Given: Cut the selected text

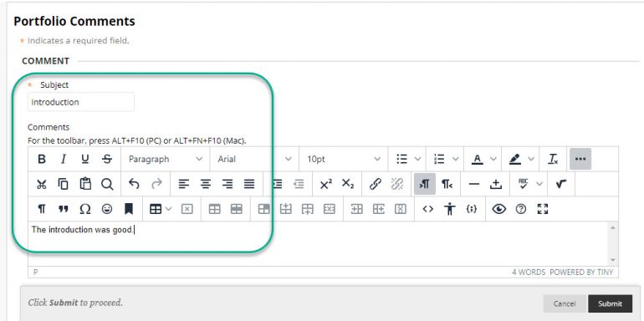Looking at the screenshot, I should 42,184.
